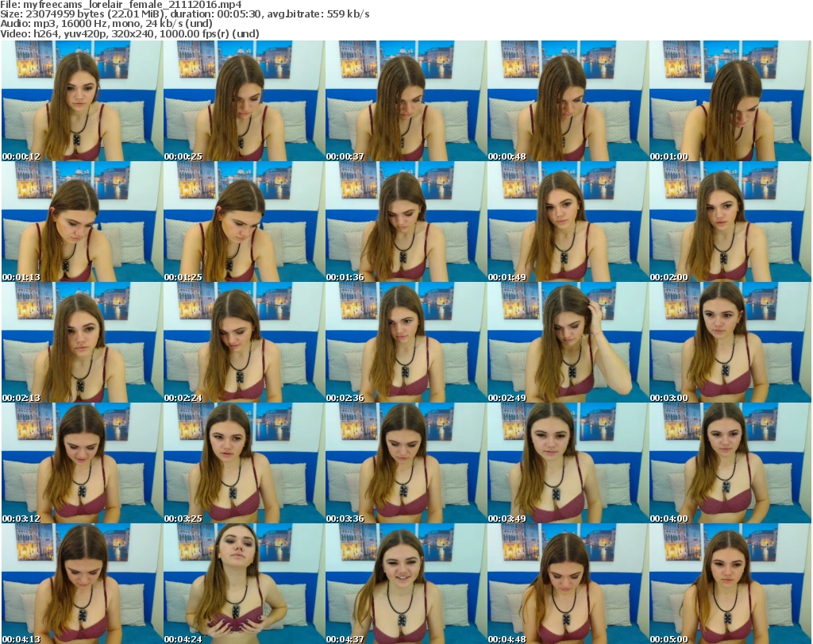Select the thumbnail stamped 00:02:13
The width and height of the screenshot is (813, 644).
[x=82, y=342]
